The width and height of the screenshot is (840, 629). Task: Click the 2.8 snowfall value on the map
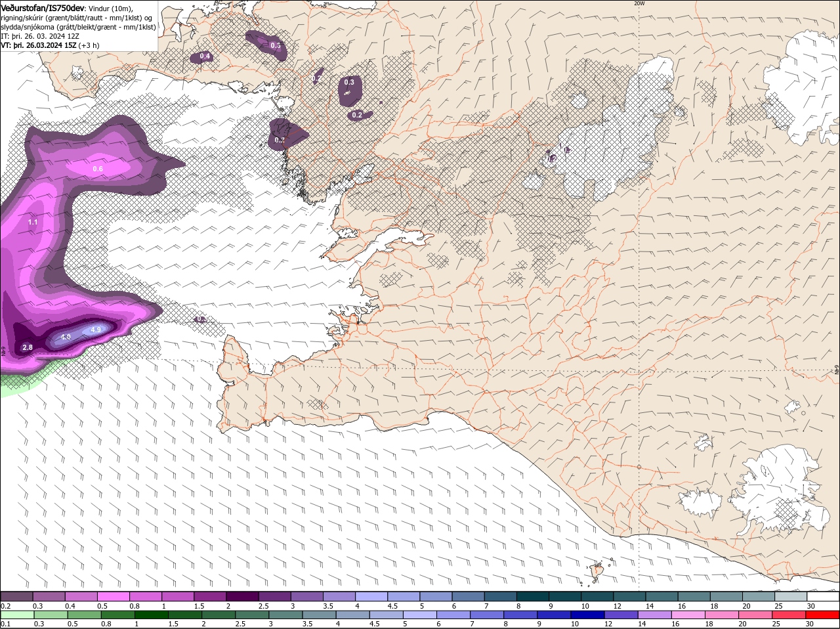(x=28, y=347)
